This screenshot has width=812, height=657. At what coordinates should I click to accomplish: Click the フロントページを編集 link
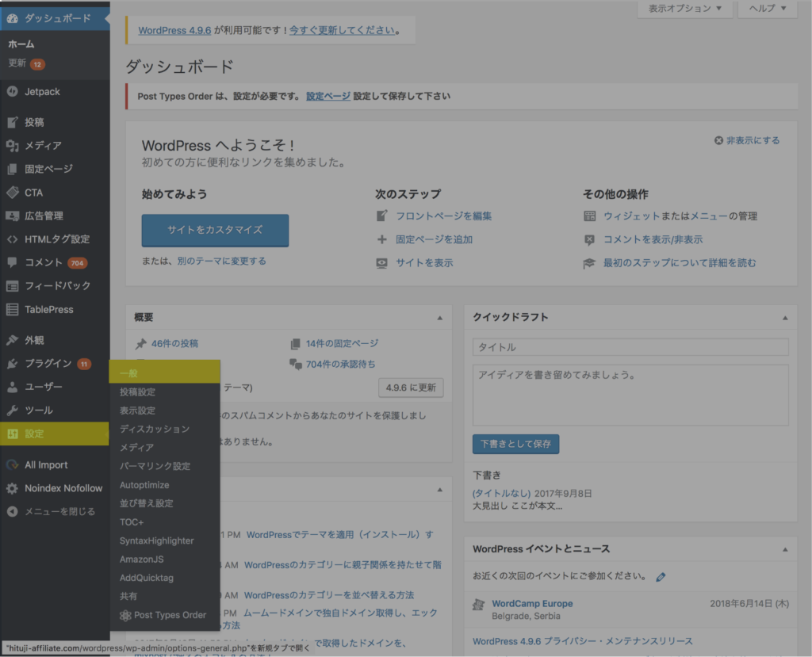[444, 216]
